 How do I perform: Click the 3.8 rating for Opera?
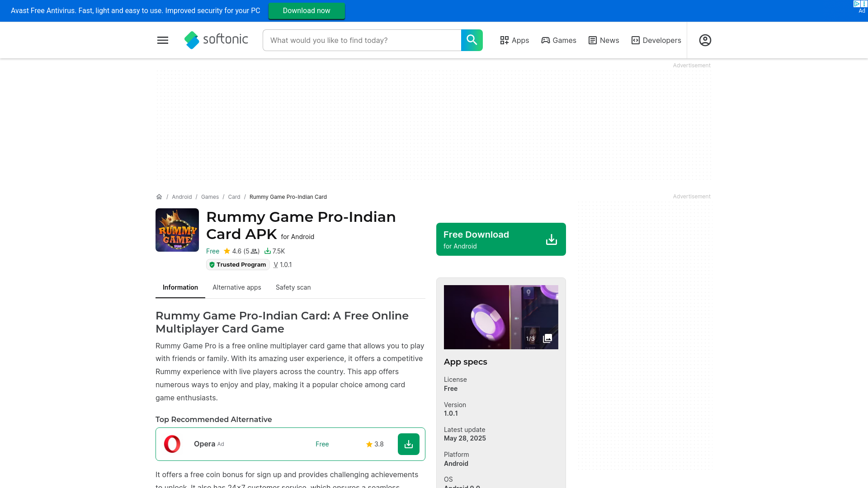[375, 444]
